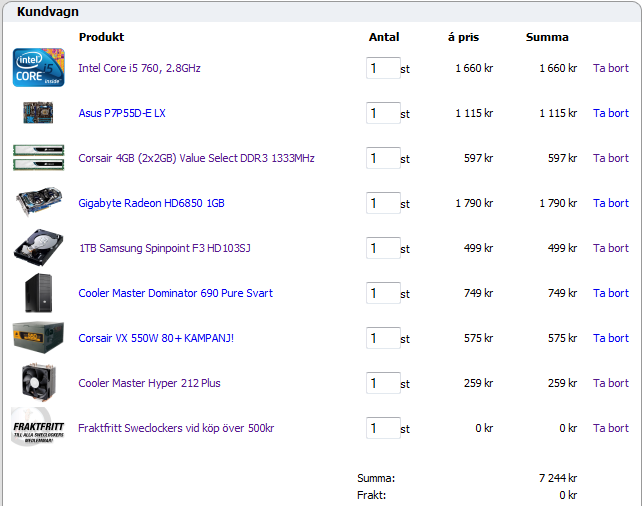Click the Intel Core i5 product image

(39, 68)
